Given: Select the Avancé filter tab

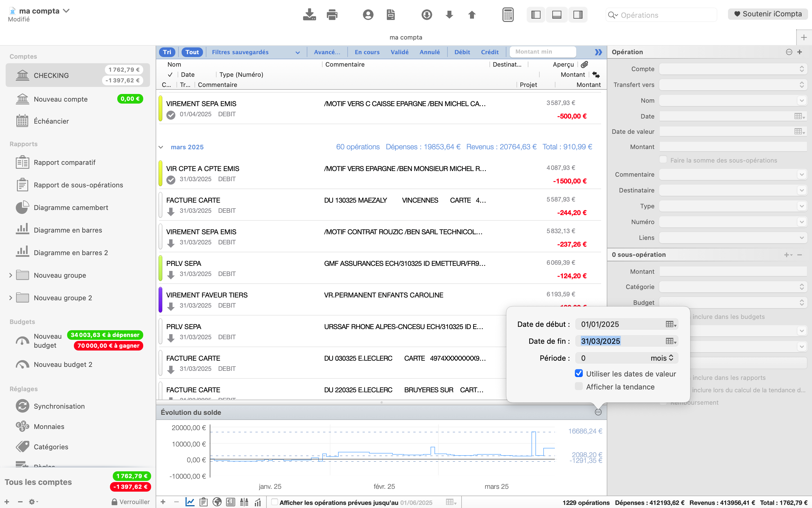Looking at the screenshot, I should coord(327,52).
